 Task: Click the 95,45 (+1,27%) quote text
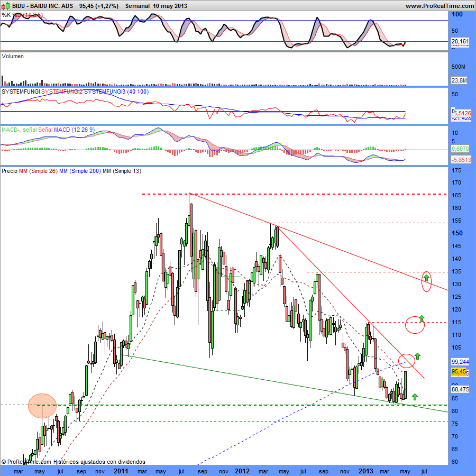pos(99,6)
